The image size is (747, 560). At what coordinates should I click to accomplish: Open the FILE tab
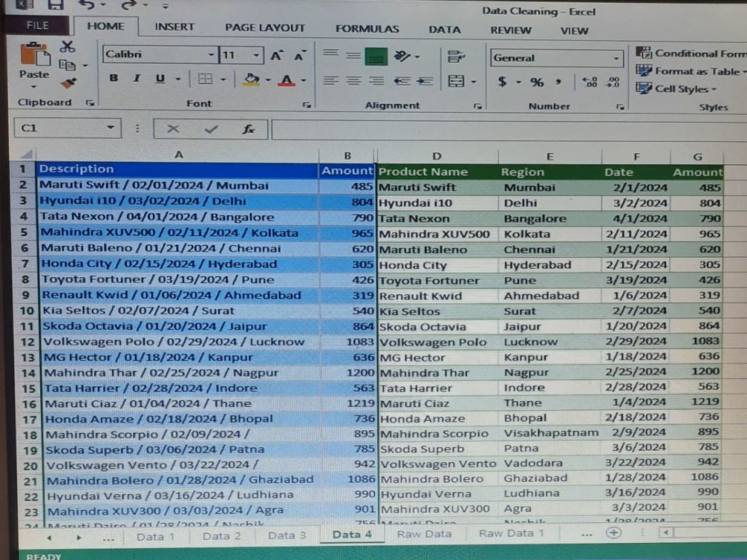(37, 25)
